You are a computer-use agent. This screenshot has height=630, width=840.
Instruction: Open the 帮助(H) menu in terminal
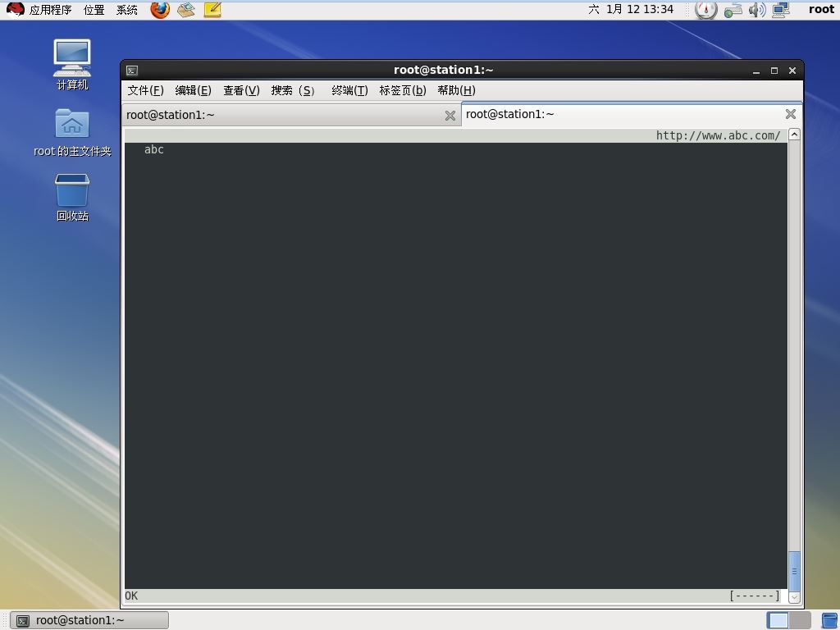[456, 90]
